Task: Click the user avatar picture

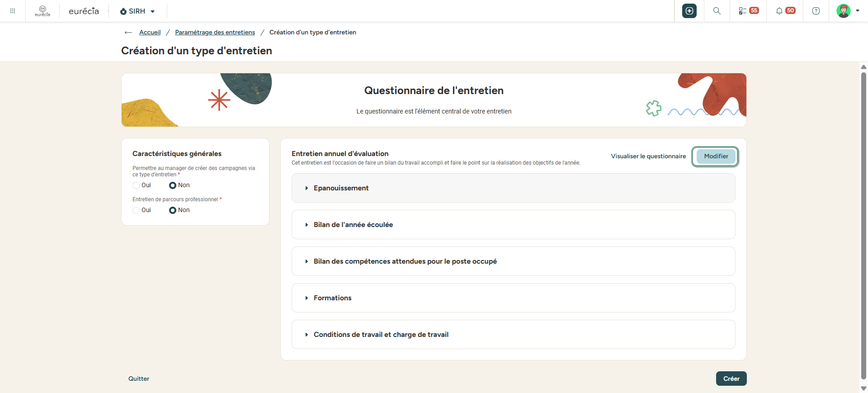Action: (x=844, y=11)
